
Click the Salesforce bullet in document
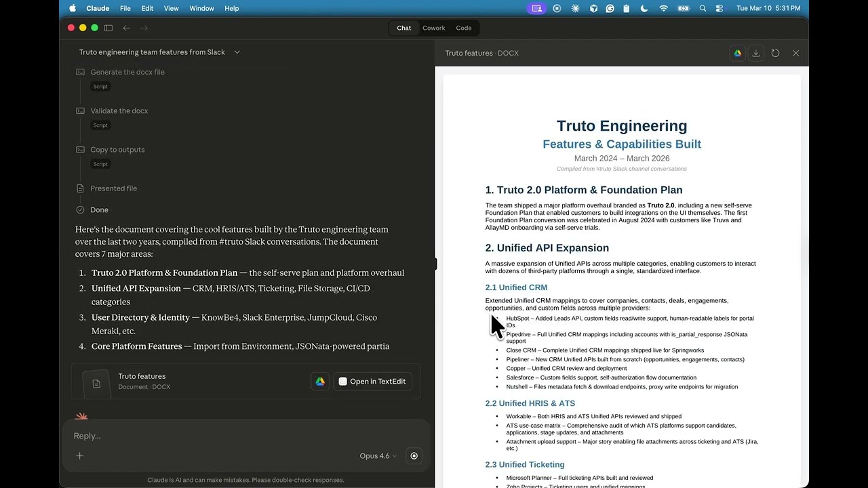601,378
